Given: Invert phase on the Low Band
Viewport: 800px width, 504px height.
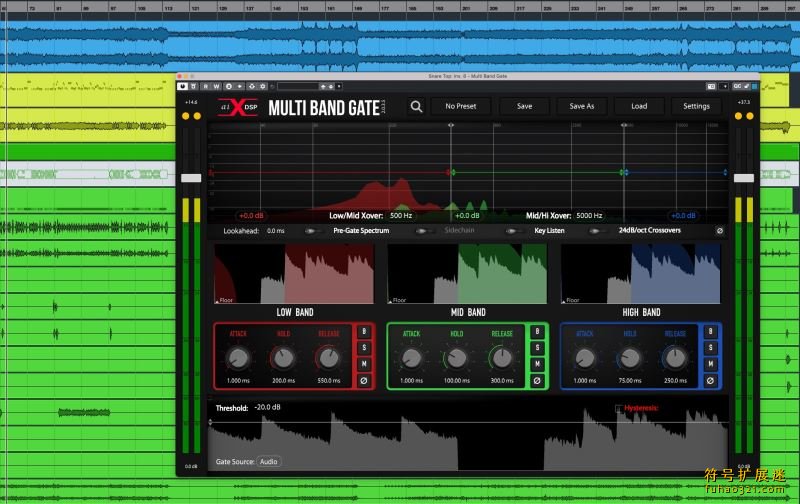Looking at the screenshot, I should (364, 381).
